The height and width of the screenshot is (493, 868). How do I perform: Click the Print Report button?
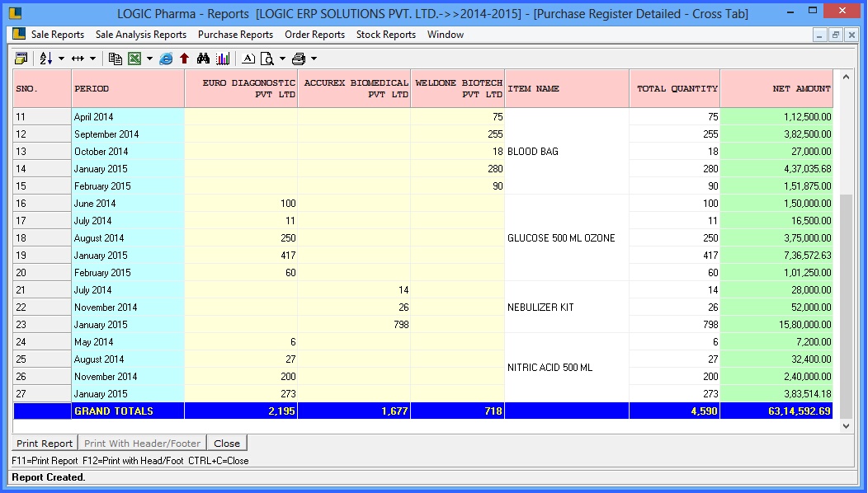45,444
